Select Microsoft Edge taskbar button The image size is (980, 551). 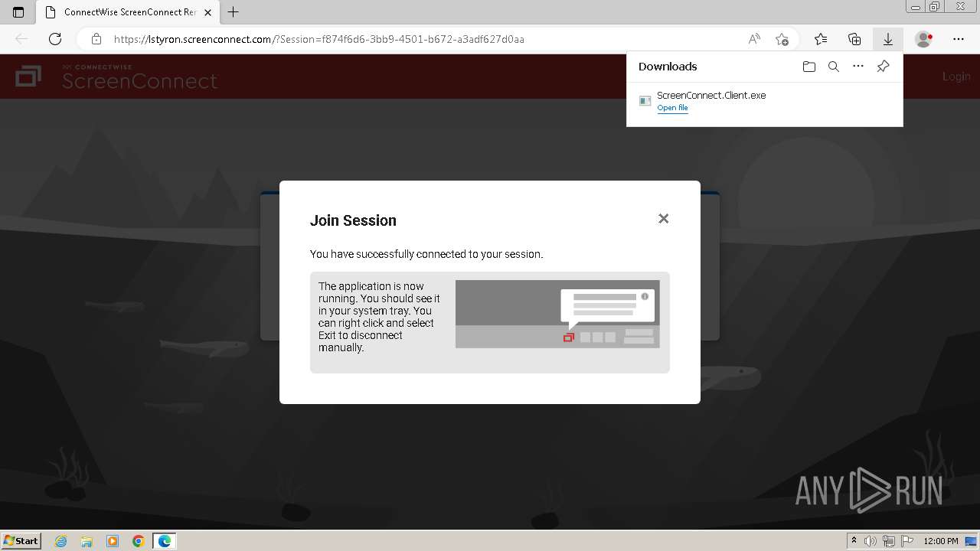coord(165,541)
